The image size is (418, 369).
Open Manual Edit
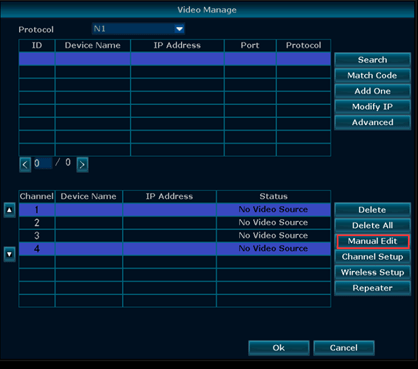click(x=373, y=241)
